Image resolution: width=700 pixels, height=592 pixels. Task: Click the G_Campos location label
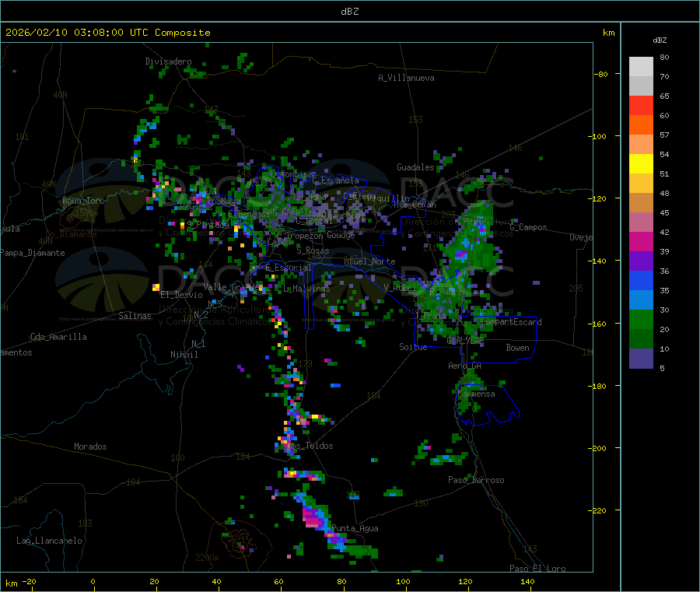(528, 227)
